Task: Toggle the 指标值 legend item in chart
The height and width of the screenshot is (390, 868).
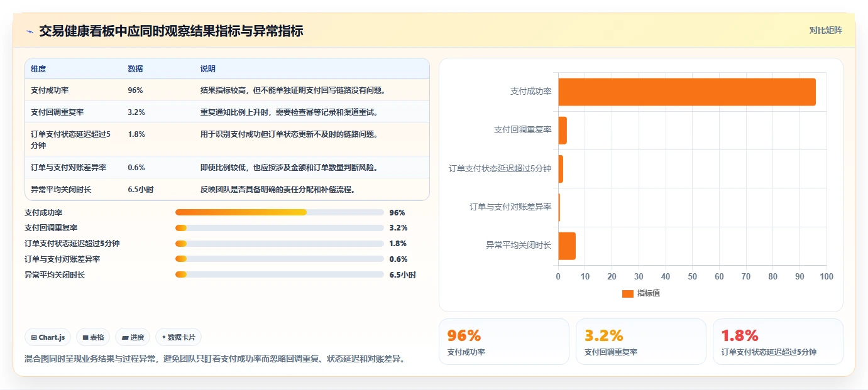Action: pyautogui.click(x=640, y=293)
